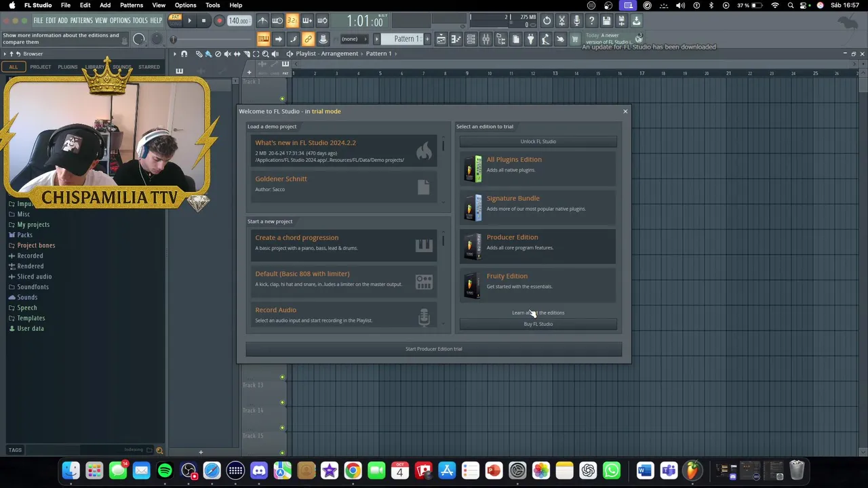Select the playlist zoom magnifier tool
Viewport: 868px width, 488px height.
(x=265, y=54)
